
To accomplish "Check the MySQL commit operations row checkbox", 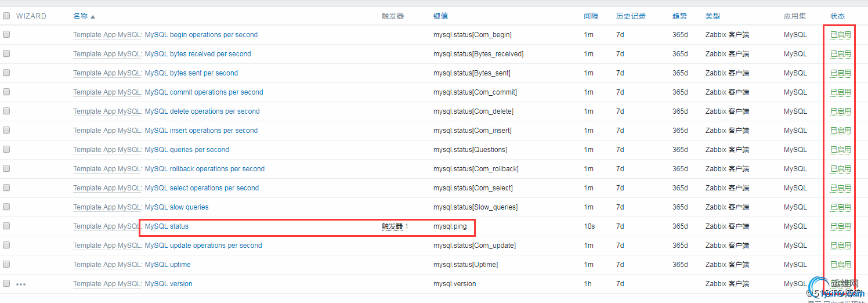I will pos(6,92).
